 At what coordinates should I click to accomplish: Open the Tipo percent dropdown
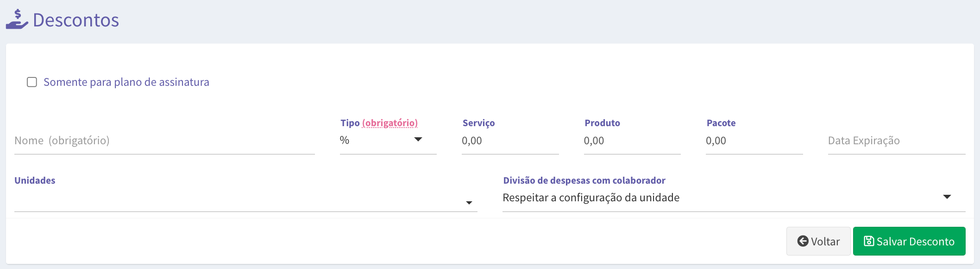pos(388,141)
